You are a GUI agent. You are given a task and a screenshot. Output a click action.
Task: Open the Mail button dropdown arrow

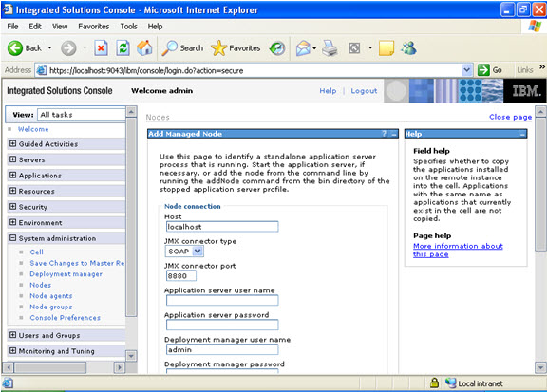tap(314, 48)
